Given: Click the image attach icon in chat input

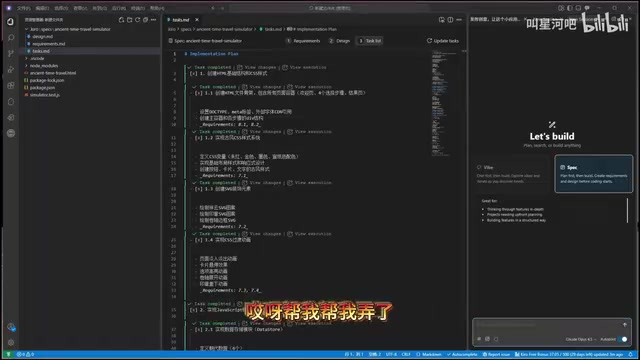Looking at the screenshot, I should point(487,339).
